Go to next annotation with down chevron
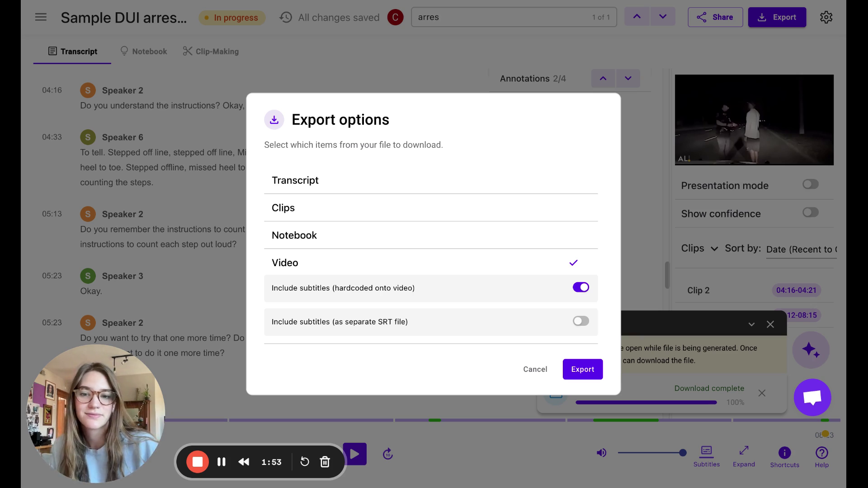This screenshot has height=488, width=868. pos(628,79)
